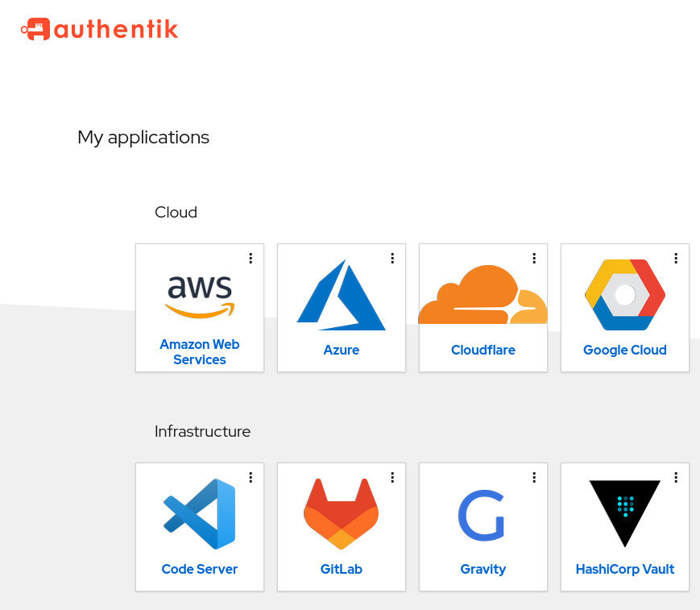The height and width of the screenshot is (610, 700).
Task: Click the Google Cloud hexagon icon
Action: [x=625, y=295]
